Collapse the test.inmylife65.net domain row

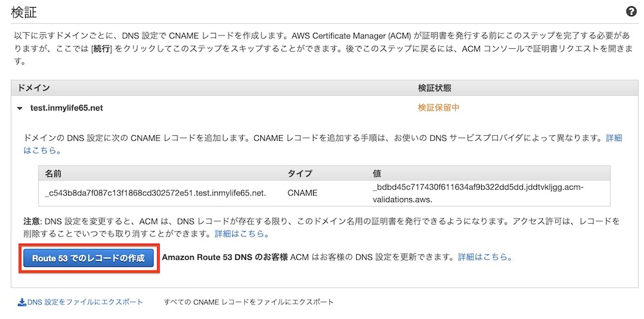19,108
